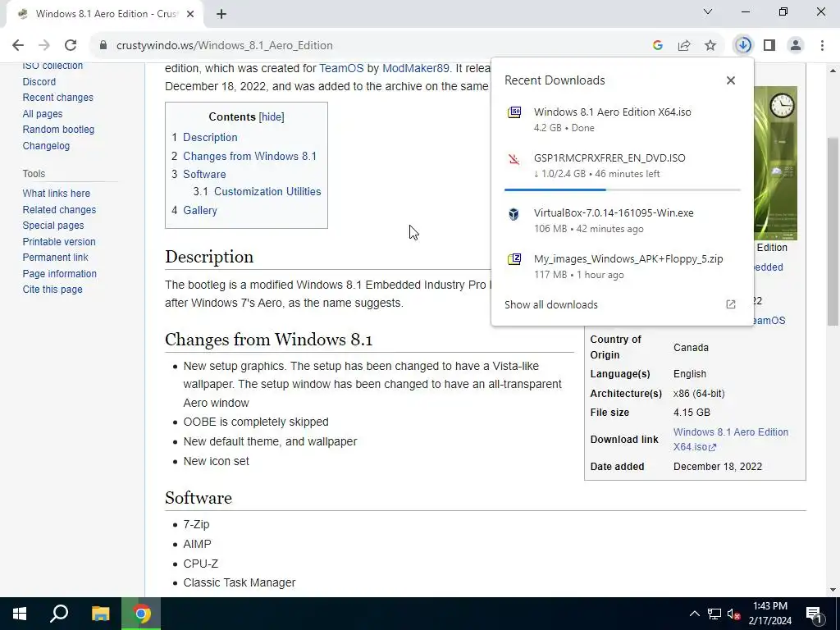Bookmark this page with the star
This screenshot has height=630, width=840.
(x=710, y=46)
